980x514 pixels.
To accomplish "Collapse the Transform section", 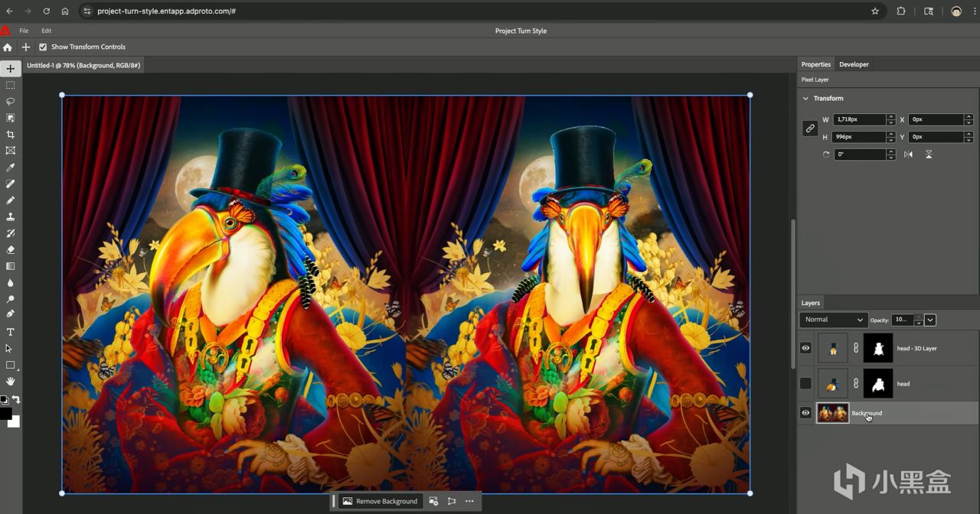I will [805, 98].
